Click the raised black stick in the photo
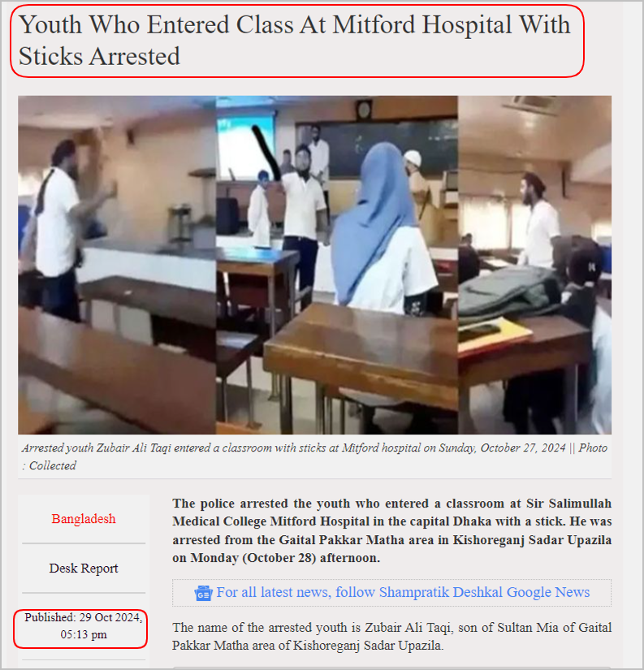 point(266,151)
